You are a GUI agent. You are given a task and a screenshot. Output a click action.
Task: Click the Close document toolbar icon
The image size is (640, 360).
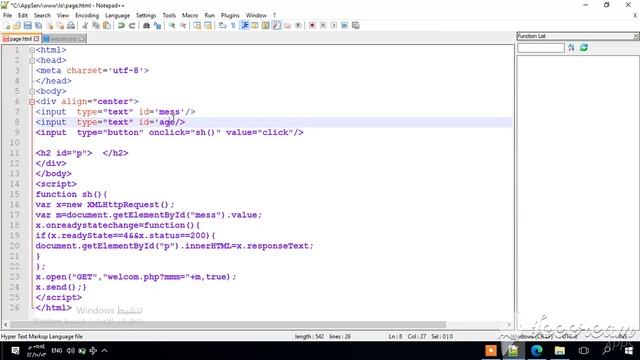[x=49, y=26]
